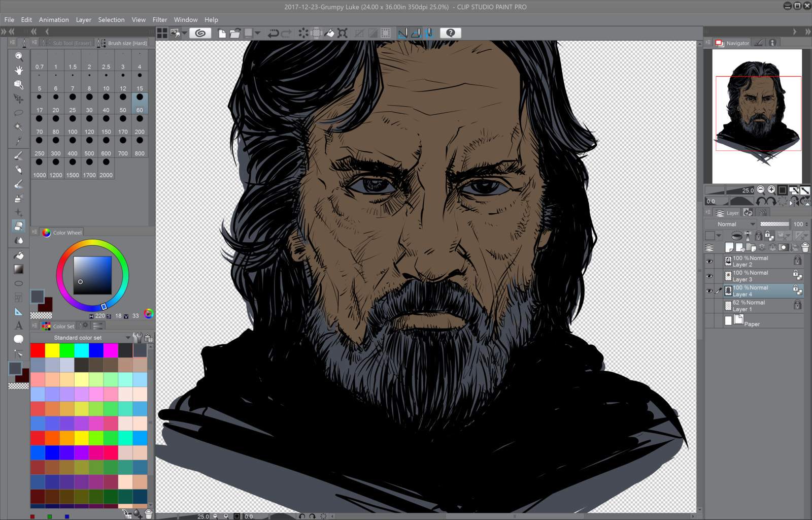The image size is (812, 520).
Task: Expand the layer palette color dropdown arrow
Action: (x=719, y=236)
